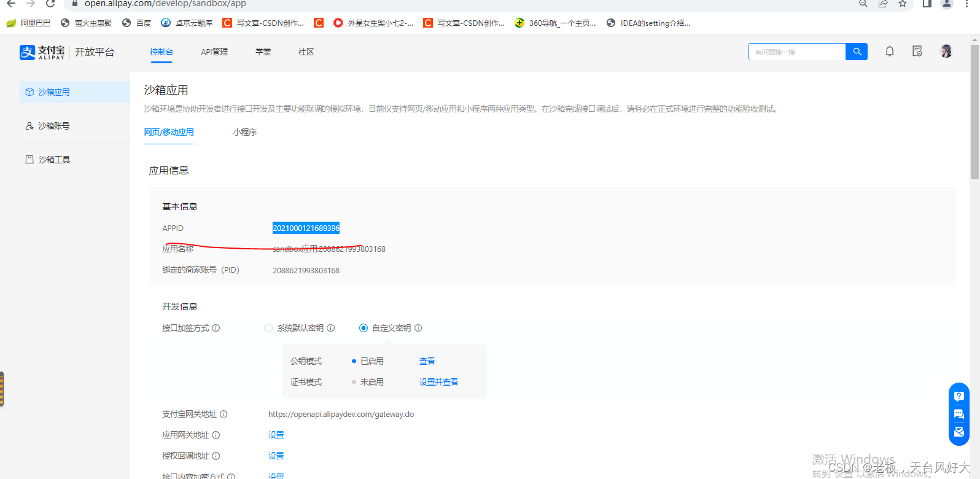Image resolution: width=980 pixels, height=479 pixels.
Task: Open the browser side panel icon
Action: tap(927, 4)
